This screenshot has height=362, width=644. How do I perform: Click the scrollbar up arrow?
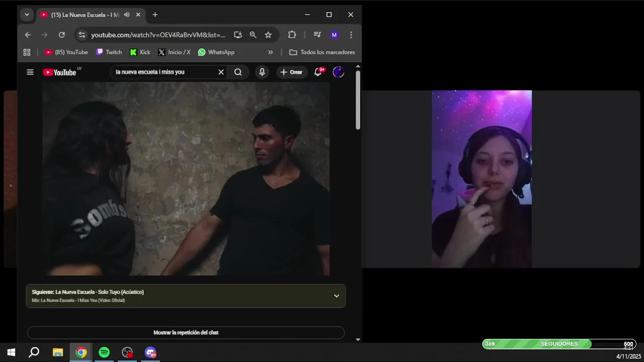pyautogui.click(x=358, y=66)
